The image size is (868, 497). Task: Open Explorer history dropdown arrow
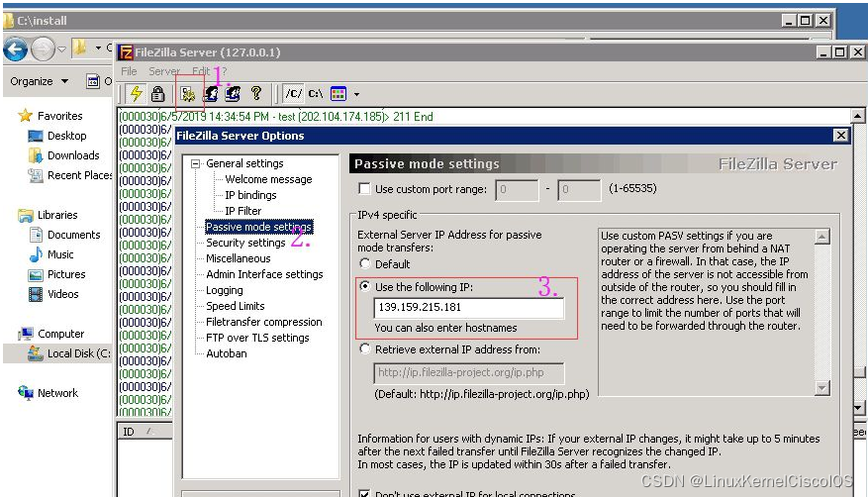coord(62,50)
